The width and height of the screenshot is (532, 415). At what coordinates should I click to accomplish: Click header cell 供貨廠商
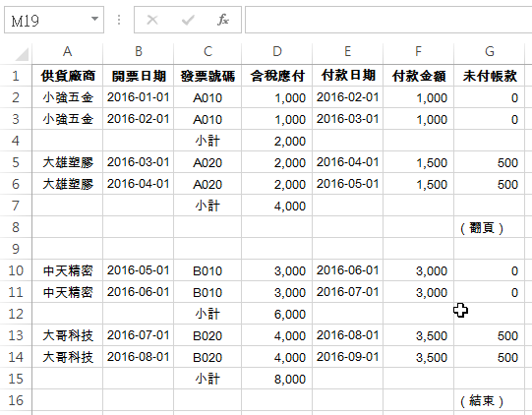68,76
